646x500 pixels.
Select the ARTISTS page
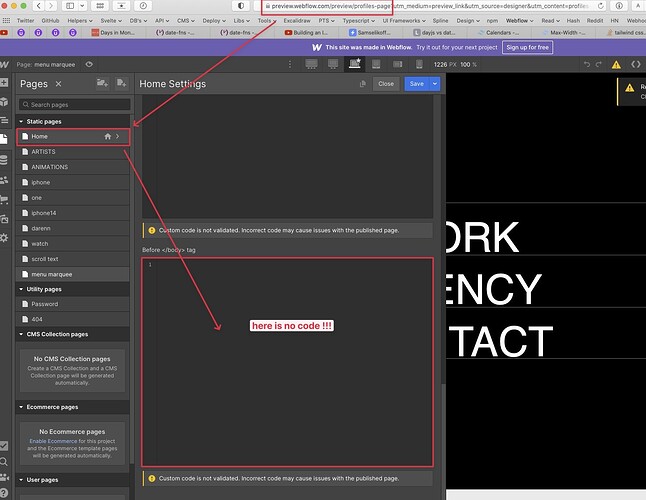[73, 152]
